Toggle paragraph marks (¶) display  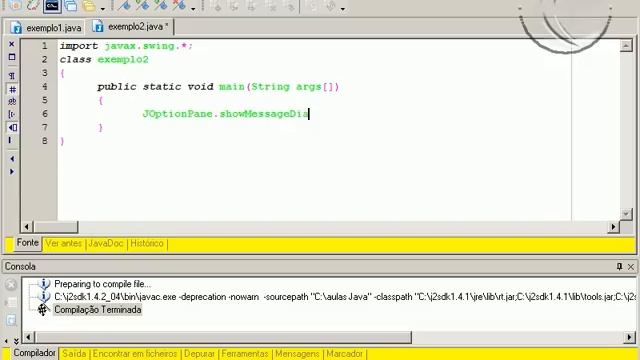coord(12,76)
